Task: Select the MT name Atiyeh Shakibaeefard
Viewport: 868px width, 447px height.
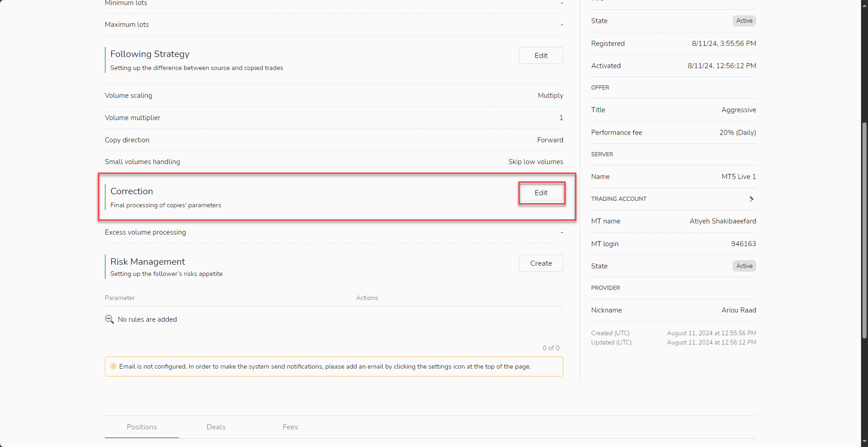Action: tap(722, 221)
